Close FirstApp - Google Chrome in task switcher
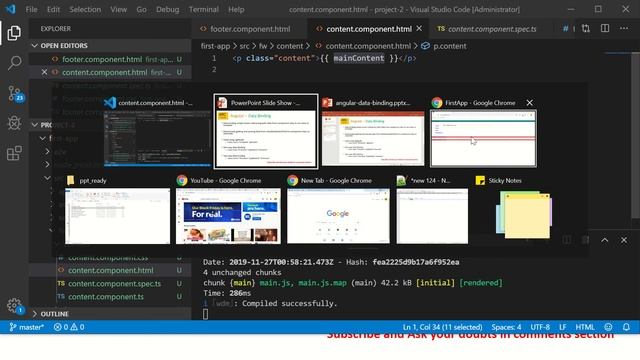The width and height of the screenshot is (640, 360). 529,103
